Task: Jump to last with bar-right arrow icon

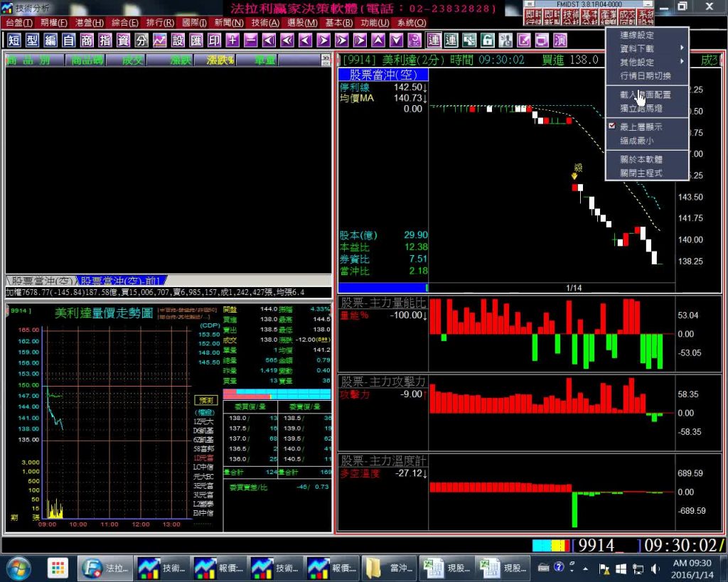Action: coord(360,41)
